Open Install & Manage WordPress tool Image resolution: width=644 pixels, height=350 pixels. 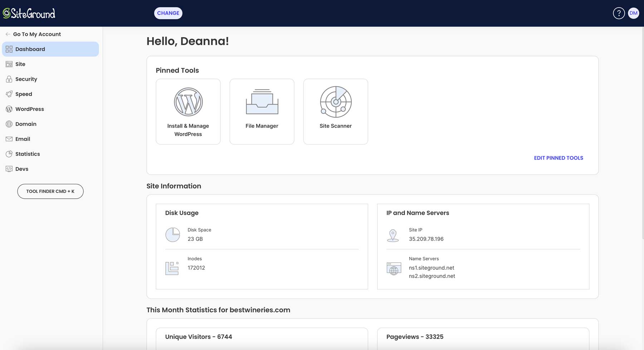coord(188,102)
